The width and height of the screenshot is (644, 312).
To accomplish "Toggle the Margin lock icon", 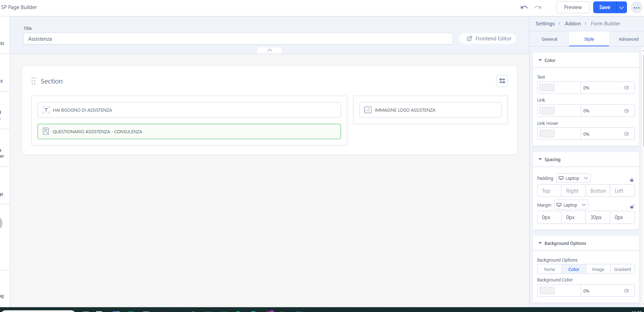I will 632,207.
